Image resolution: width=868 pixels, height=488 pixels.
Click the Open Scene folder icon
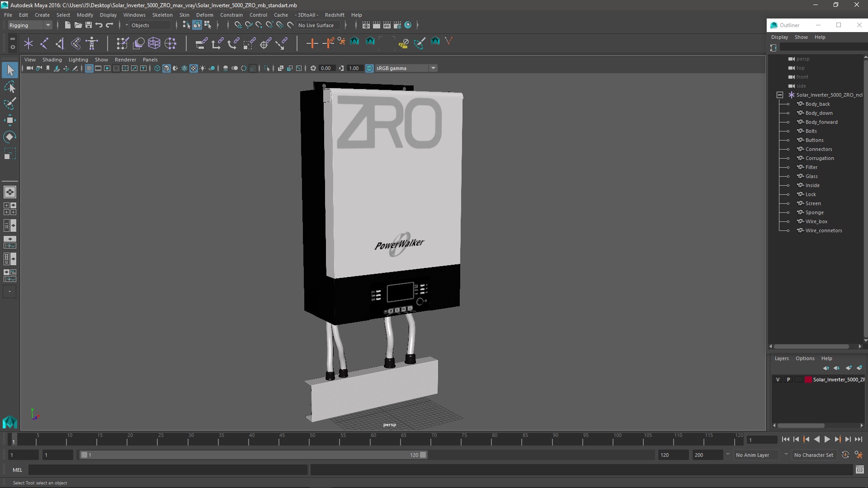pos(78,25)
